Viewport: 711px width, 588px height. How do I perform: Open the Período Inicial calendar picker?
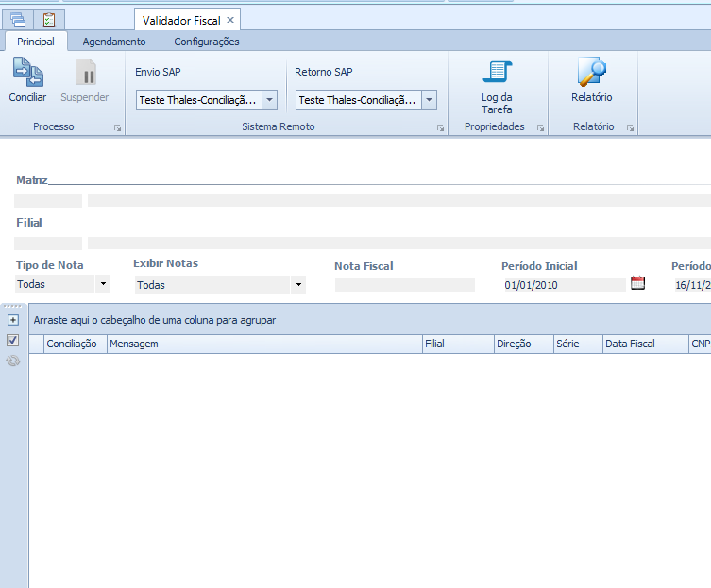(637, 283)
